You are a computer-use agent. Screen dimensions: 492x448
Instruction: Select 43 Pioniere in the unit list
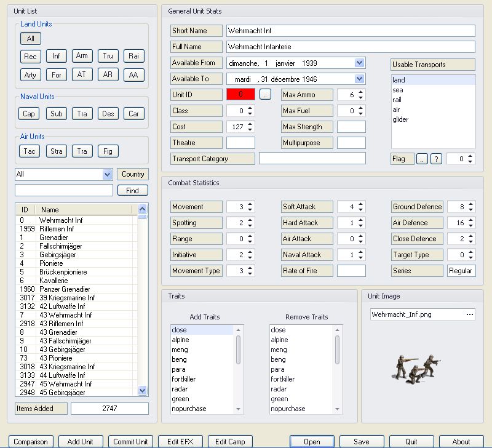pos(76,358)
